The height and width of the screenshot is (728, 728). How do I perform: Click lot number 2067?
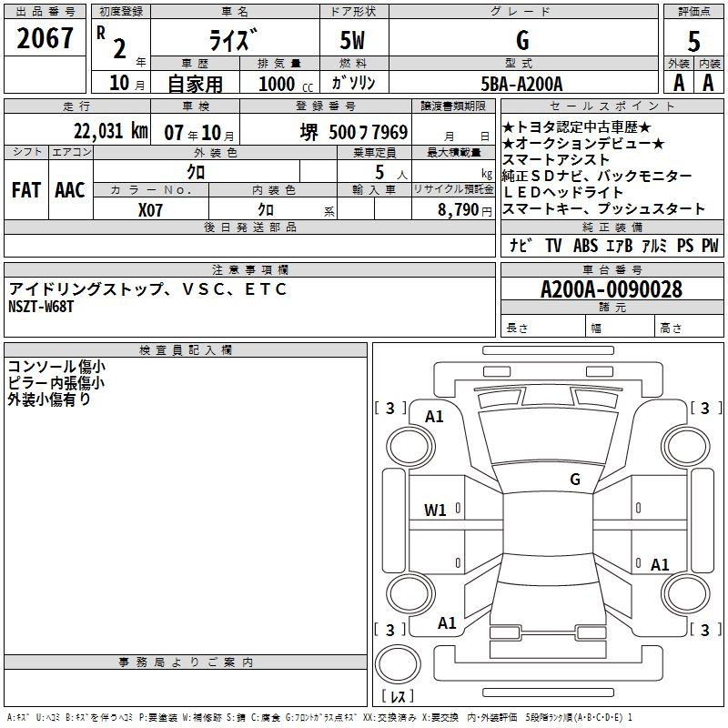tap(45, 38)
